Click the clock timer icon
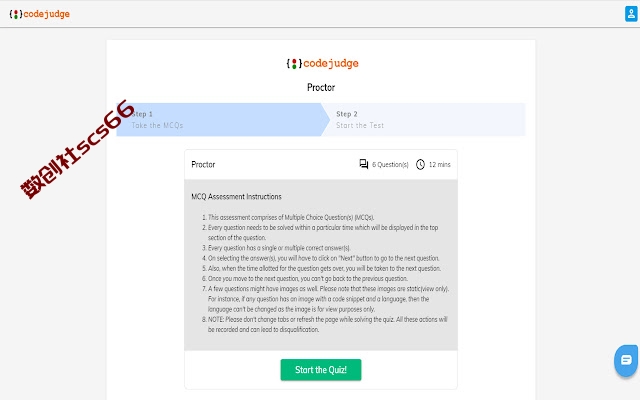The image size is (640, 400). [x=420, y=164]
